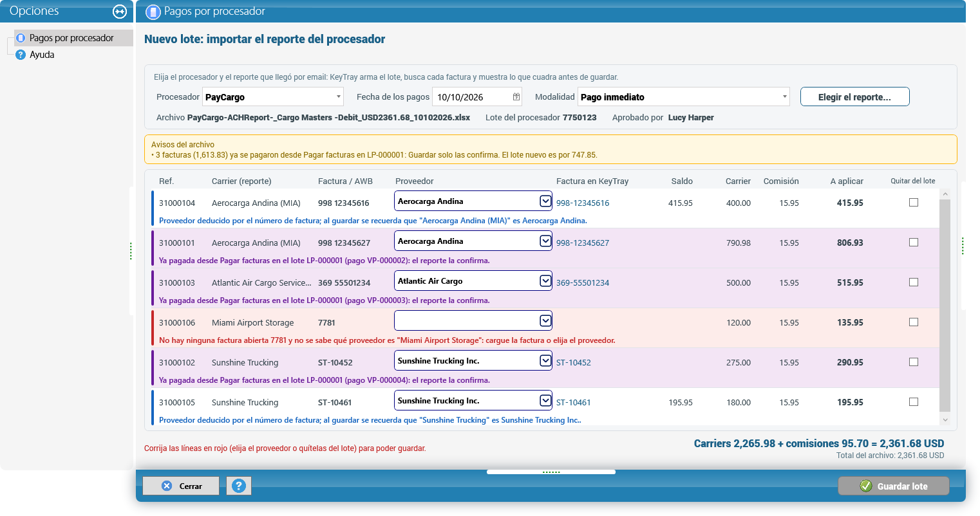Collapse the Opciones panel with the arrows icon
The image size is (980, 516).
coord(120,11)
